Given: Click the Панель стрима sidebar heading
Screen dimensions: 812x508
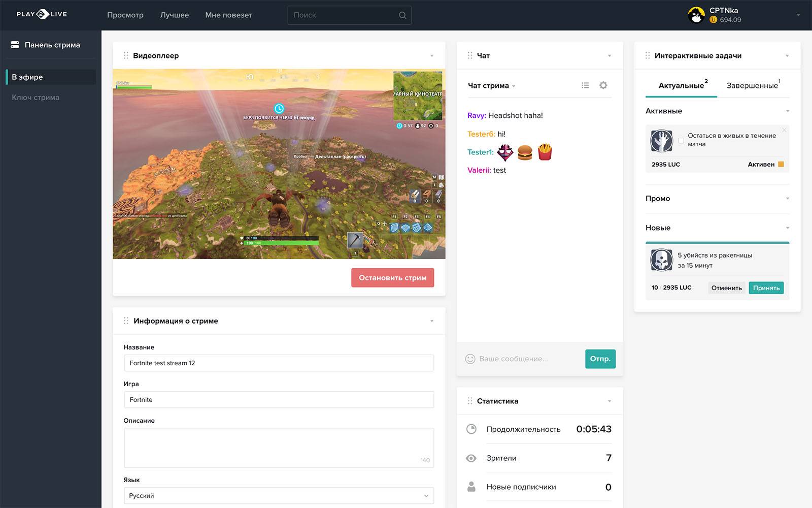Looking at the screenshot, I should click(x=52, y=45).
